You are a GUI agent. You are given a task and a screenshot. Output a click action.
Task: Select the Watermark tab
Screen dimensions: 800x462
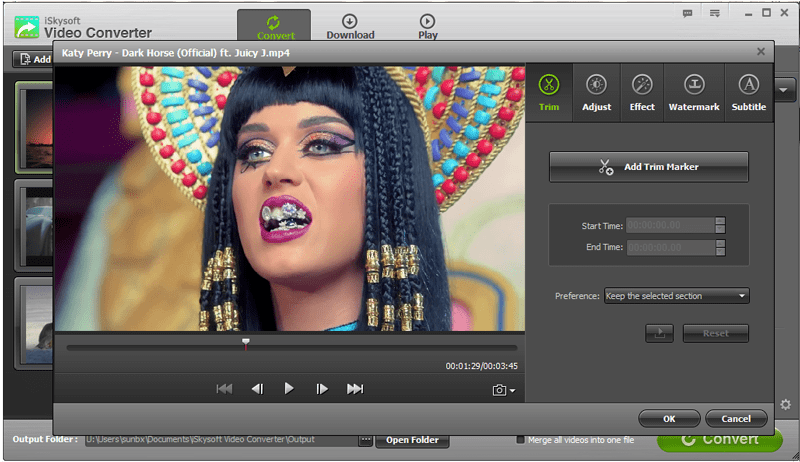point(693,93)
